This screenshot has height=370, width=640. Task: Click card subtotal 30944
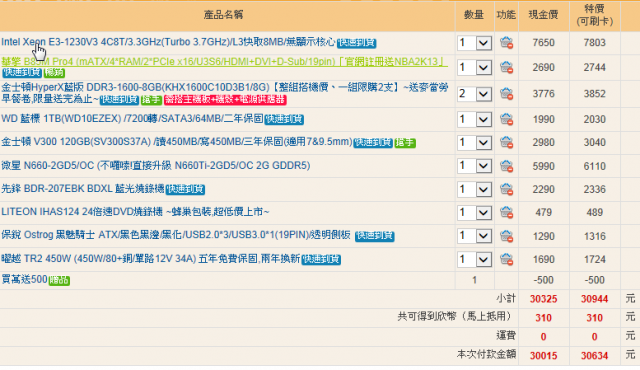594,299
